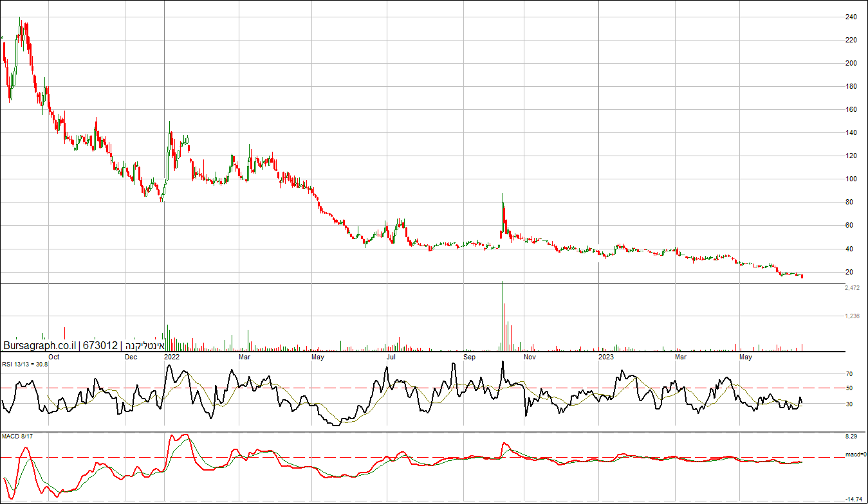Select the Jul date axis label
The image size is (868, 504).
tap(391, 356)
